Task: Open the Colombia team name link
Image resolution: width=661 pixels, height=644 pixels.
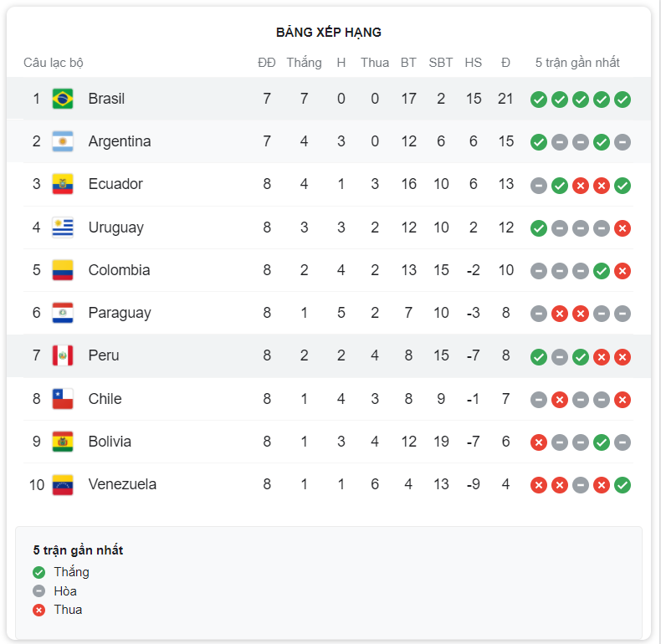Action: click(120, 270)
